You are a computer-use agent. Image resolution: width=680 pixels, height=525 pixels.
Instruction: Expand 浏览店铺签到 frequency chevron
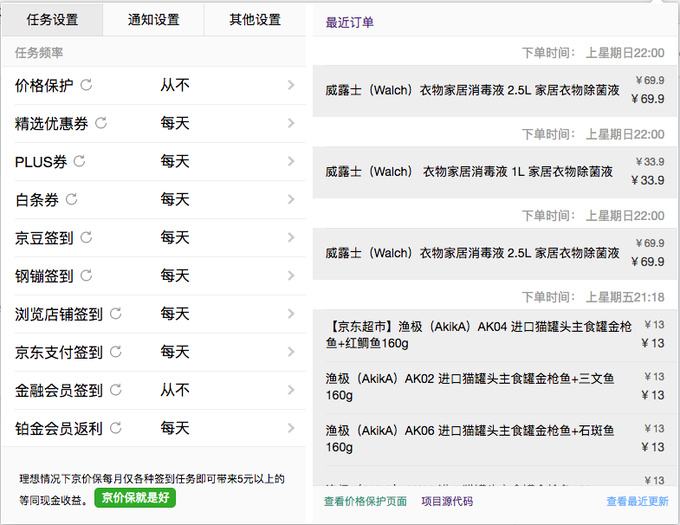pyautogui.click(x=291, y=314)
